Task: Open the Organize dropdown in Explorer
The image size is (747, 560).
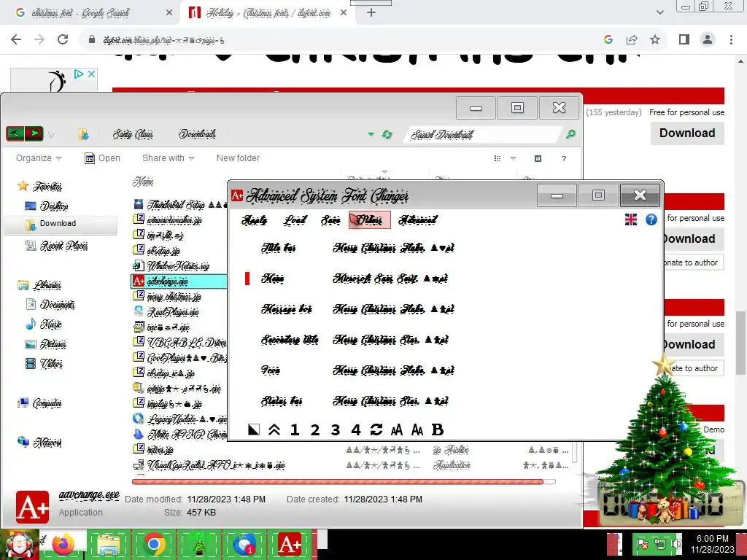Action: (39, 158)
